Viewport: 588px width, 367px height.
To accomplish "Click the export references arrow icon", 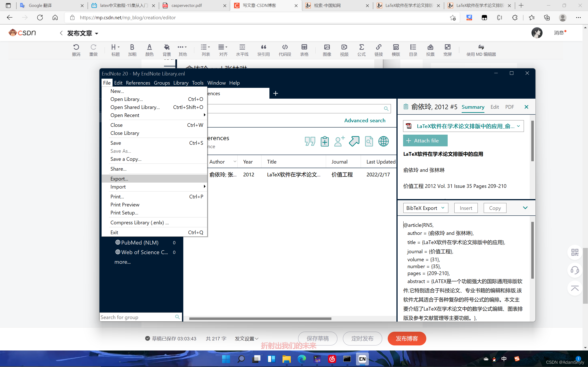I will click(x=354, y=141).
